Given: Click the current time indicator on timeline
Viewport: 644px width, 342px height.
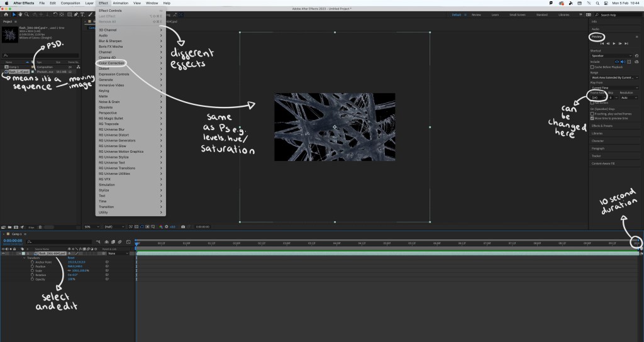Looking at the screenshot, I should click(x=136, y=243).
